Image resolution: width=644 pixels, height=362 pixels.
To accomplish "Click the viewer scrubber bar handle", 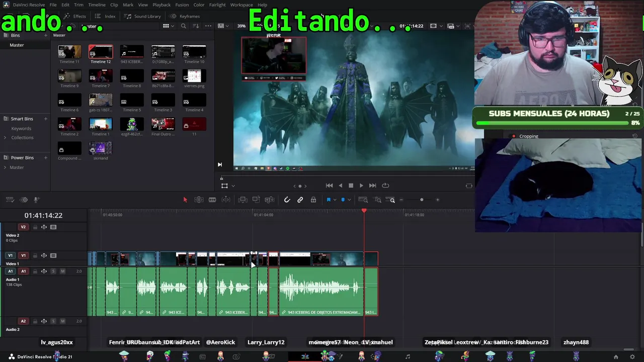I will (x=221, y=178).
